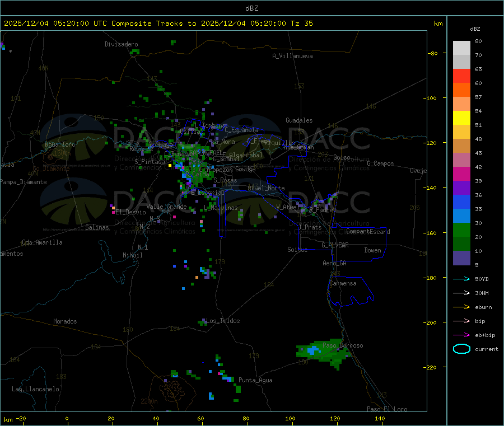Click the Morados map label
Screen dimensions: 504x426
click(65, 321)
